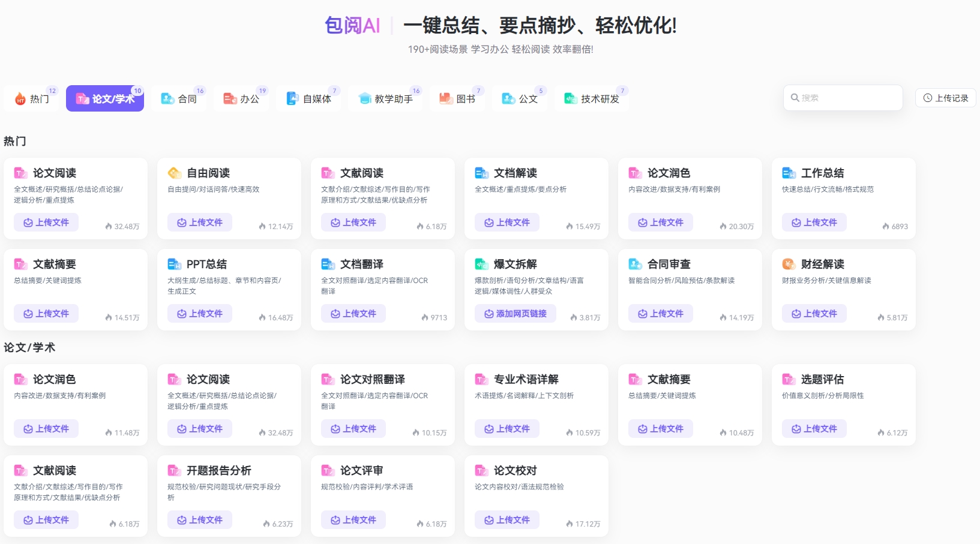Open the 技术研发 tab
The height and width of the screenshot is (544, 980).
592,99
